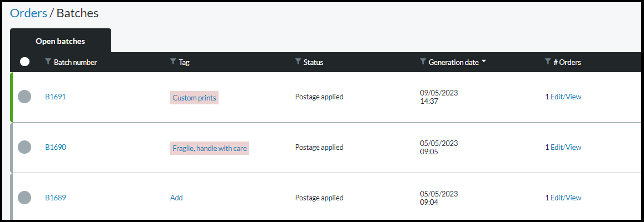This screenshot has width=644, height=222.
Task: Select the checkbox for batch B1690
Action: (24, 147)
